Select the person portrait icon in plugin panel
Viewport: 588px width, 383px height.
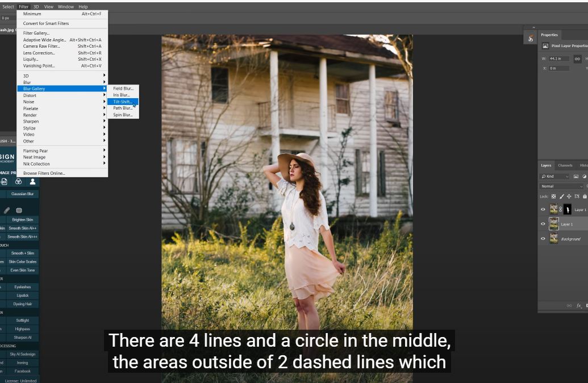pyautogui.click(x=32, y=182)
